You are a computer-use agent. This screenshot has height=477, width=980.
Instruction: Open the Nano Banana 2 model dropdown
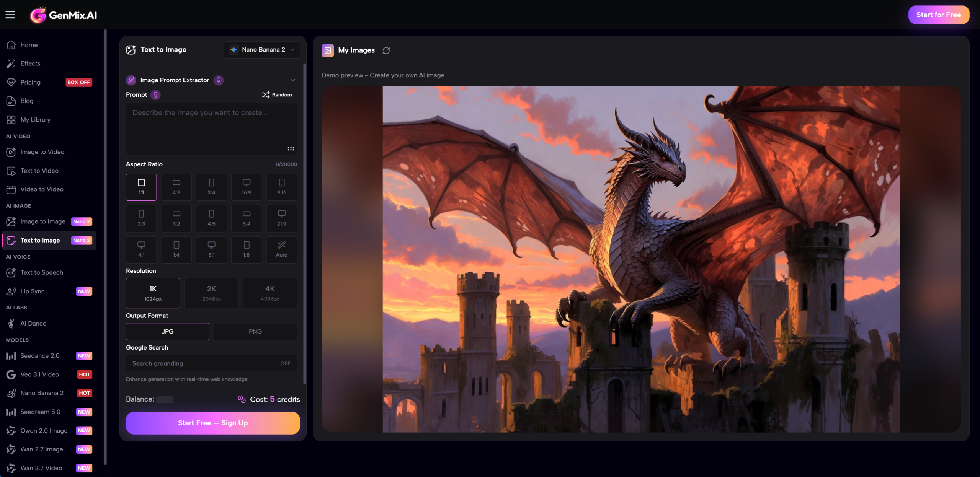[x=262, y=50]
